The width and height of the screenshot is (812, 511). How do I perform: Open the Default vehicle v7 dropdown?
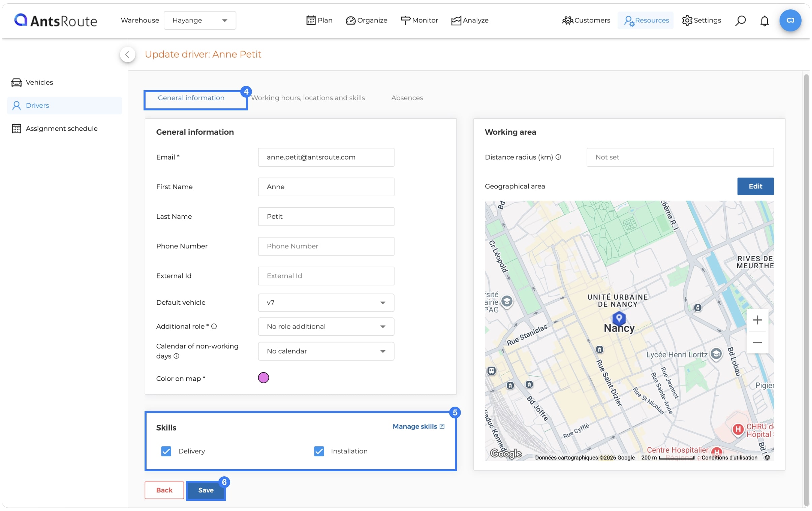click(x=326, y=303)
